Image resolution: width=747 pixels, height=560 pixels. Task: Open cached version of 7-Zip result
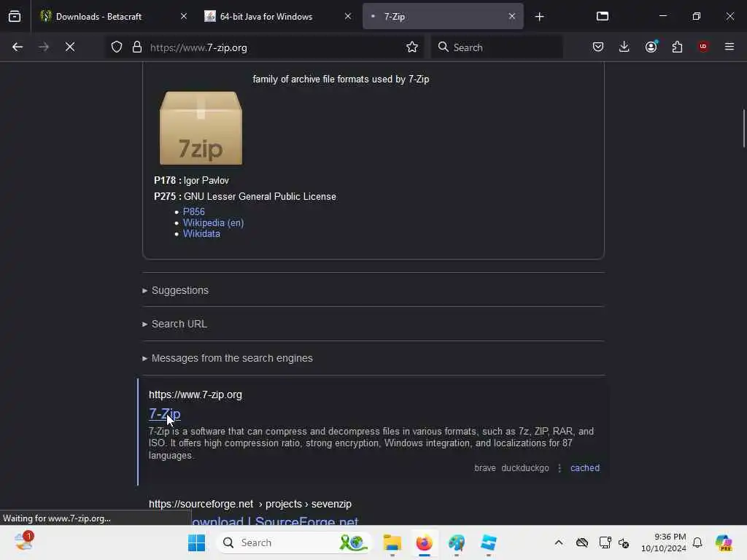click(x=585, y=468)
